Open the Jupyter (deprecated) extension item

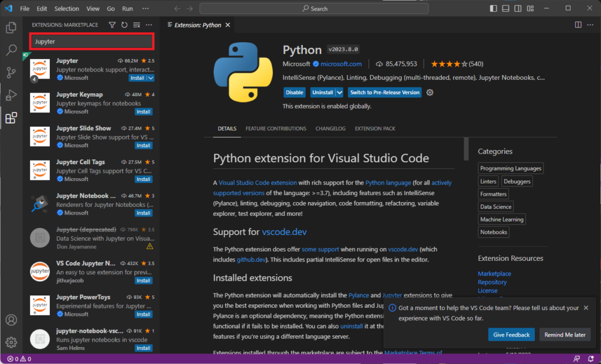(92, 238)
